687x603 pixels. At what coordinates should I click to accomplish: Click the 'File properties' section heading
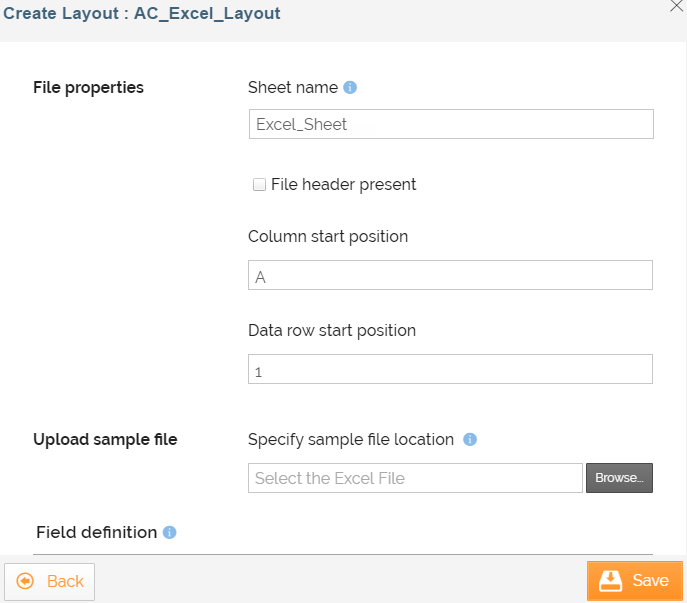(x=88, y=87)
